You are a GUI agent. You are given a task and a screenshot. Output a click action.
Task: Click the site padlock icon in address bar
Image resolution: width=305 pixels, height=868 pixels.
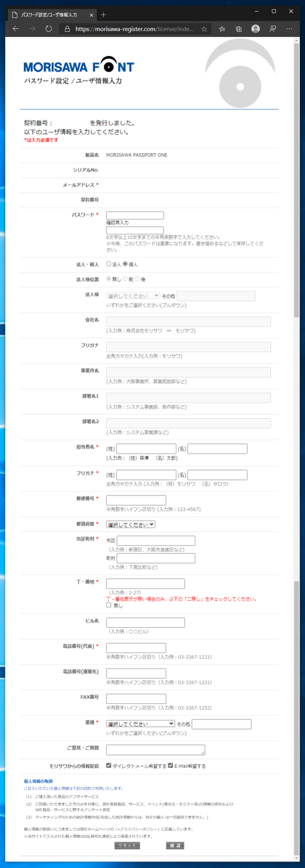(x=67, y=28)
